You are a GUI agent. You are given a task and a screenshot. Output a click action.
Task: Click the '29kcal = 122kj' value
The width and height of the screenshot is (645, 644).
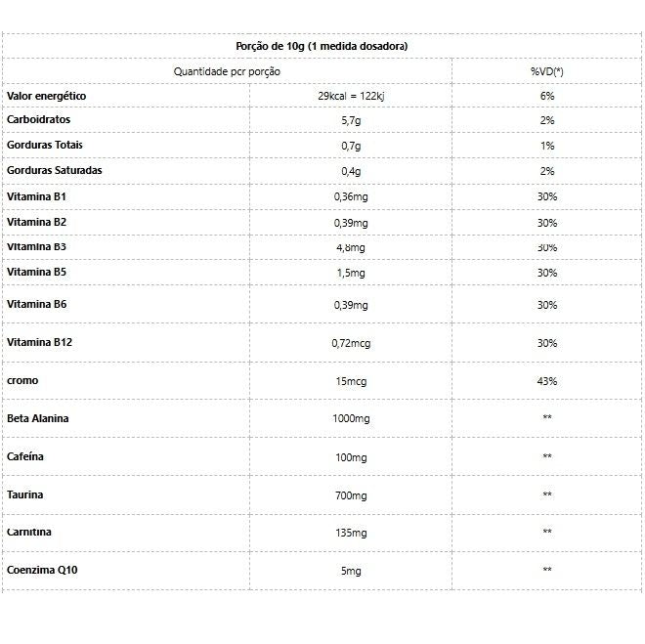pos(350,97)
